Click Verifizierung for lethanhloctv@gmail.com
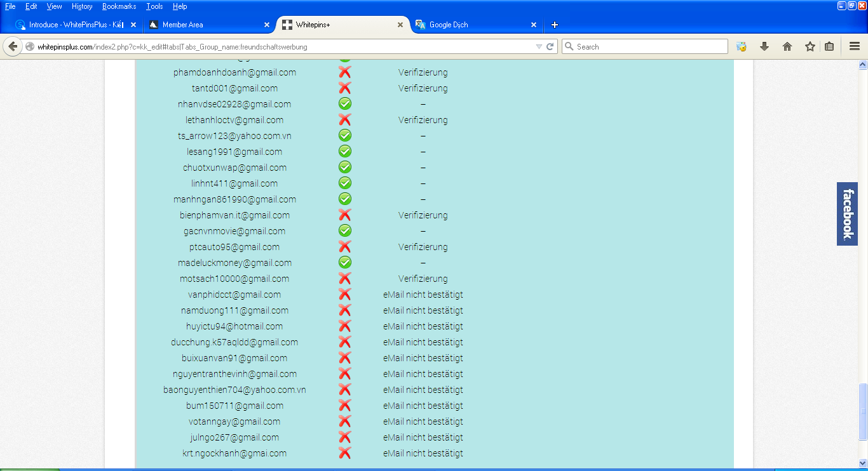 (423, 120)
